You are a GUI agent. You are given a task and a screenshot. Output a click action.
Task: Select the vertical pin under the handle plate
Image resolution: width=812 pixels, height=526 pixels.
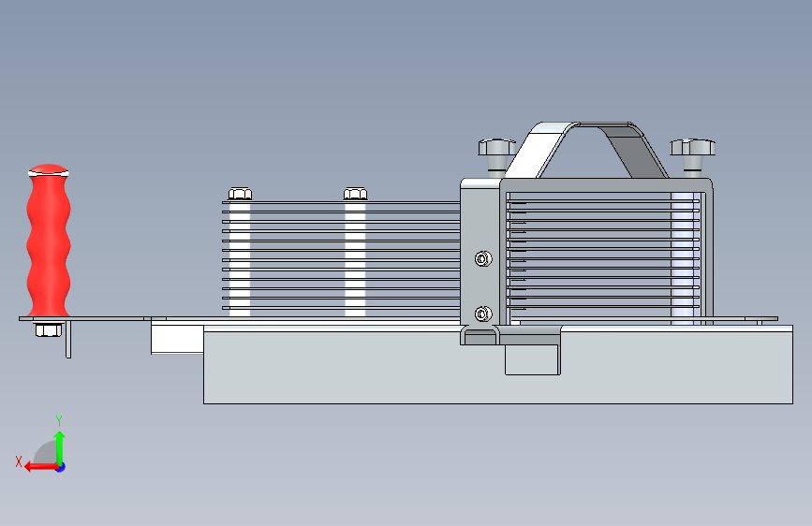[68, 340]
